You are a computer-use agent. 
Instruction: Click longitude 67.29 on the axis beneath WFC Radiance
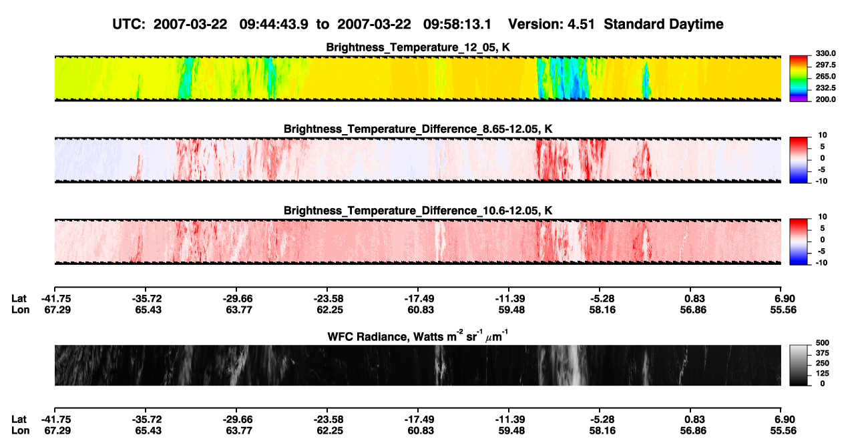coord(57,430)
